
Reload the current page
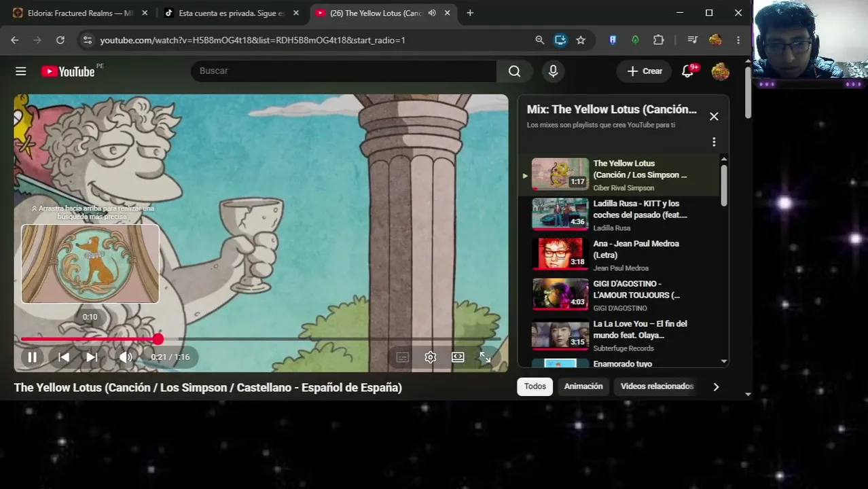click(x=60, y=40)
